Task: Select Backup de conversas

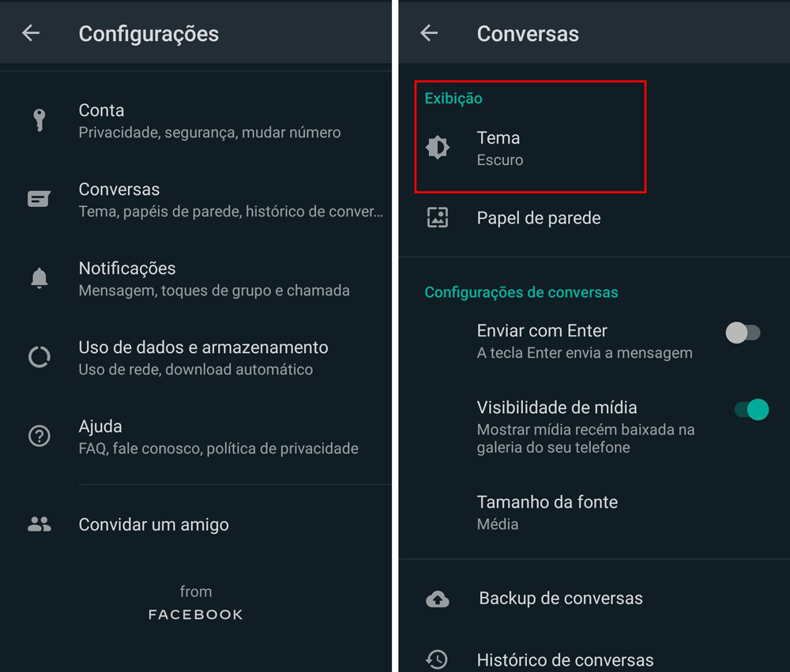Action: click(x=595, y=599)
